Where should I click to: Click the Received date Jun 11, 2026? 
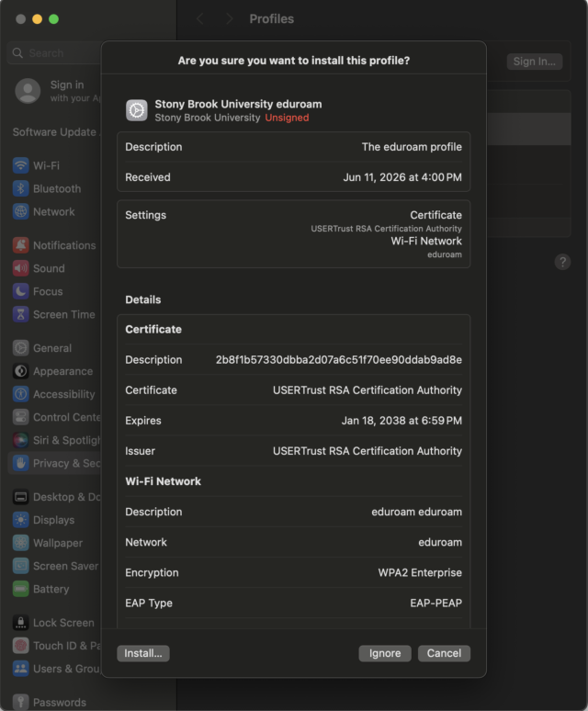(402, 177)
